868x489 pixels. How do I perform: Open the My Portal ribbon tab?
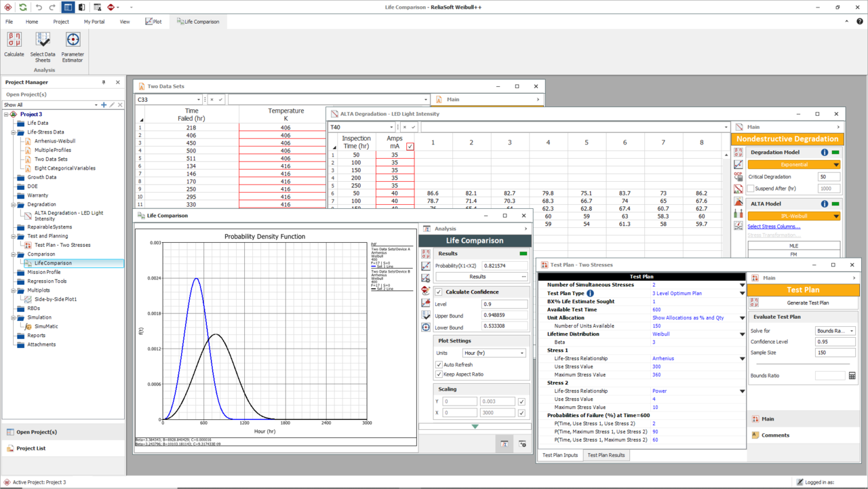pos(94,21)
